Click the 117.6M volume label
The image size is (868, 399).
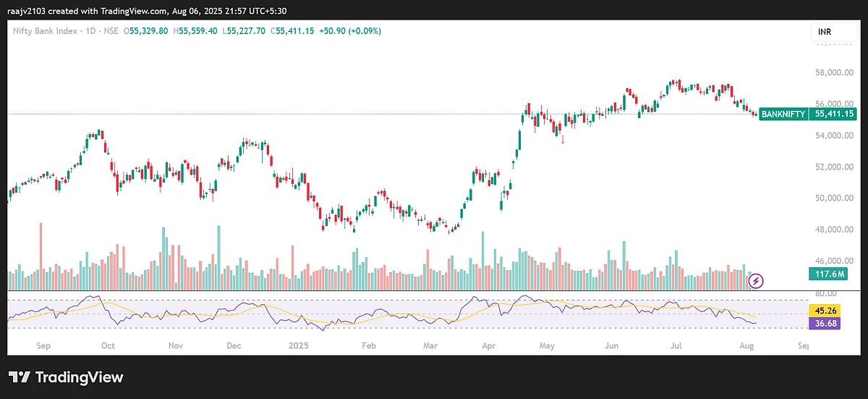tap(829, 274)
